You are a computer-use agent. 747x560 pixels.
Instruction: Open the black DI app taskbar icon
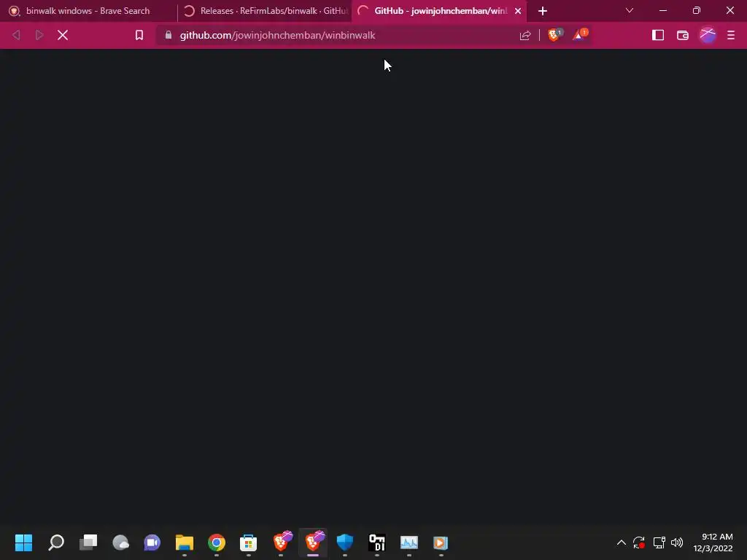377,542
